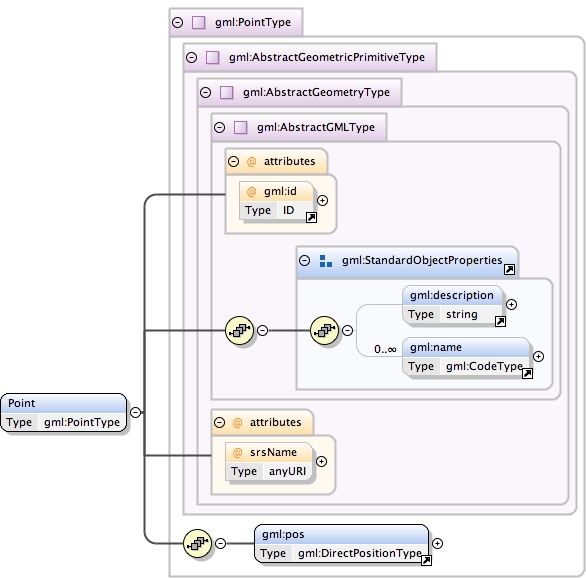Collapse the gml:PointType container

click(x=178, y=22)
